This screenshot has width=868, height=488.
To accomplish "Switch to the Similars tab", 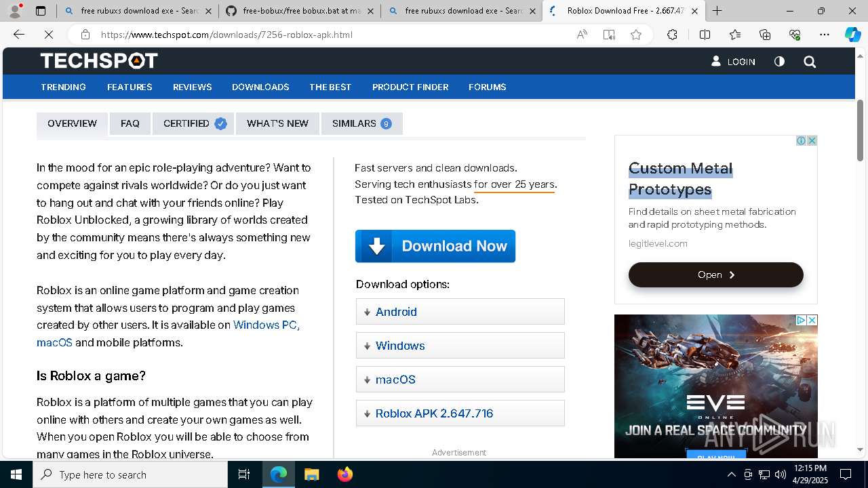I will (x=361, y=123).
